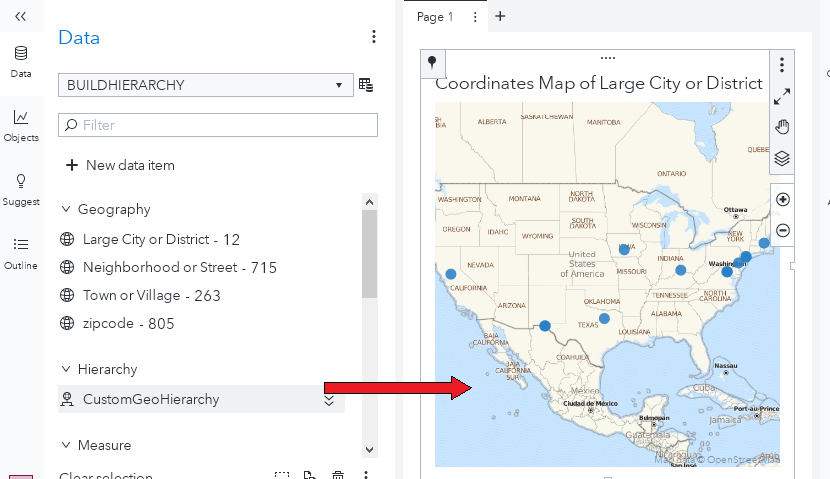Collapse the left sidebar with double chevron
The image size is (830, 479).
coord(21,17)
